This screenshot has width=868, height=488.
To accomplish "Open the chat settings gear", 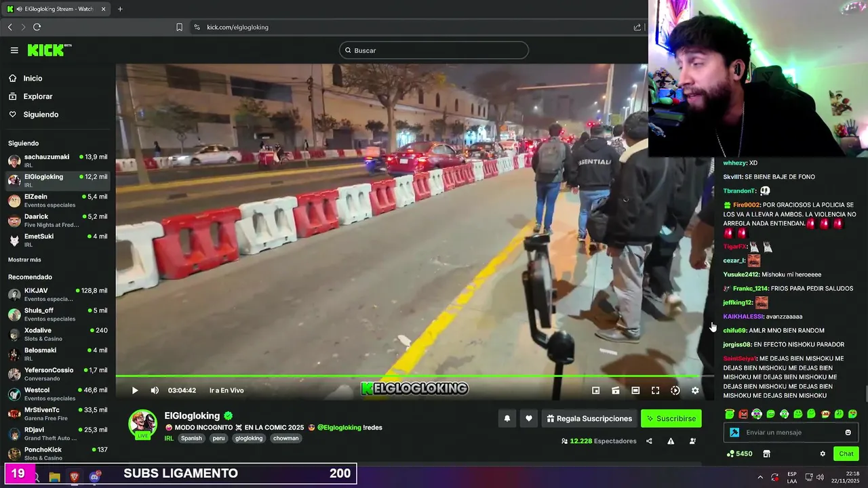I will pyautogui.click(x=823, y=453).
